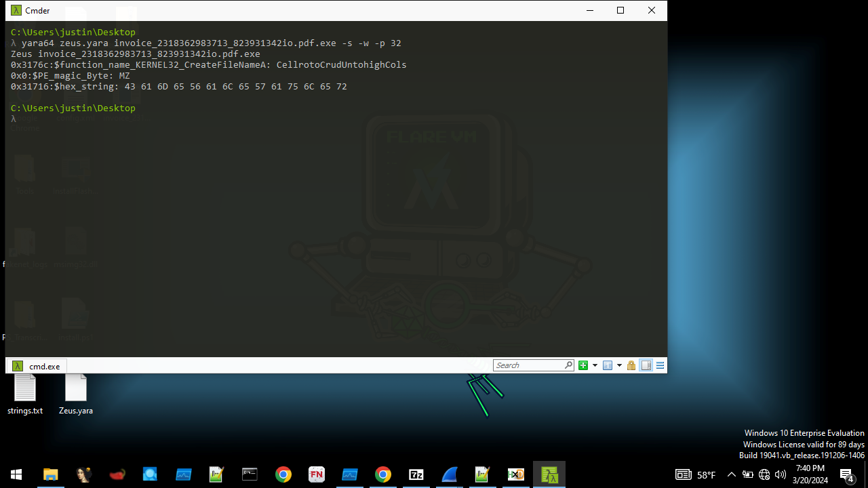Open the Windows Start menu
The image size is (868, 488).
[x=16, y=474]
